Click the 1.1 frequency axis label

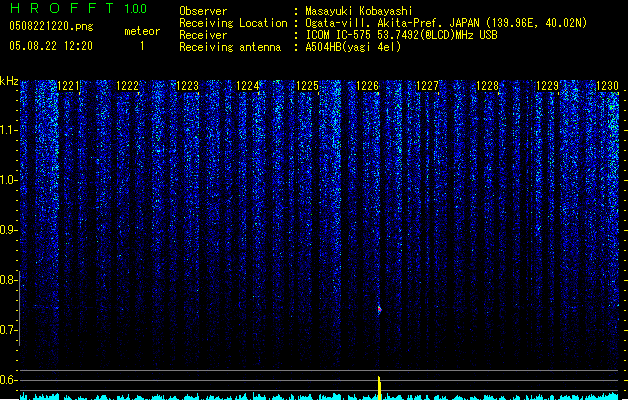(7, 130)
